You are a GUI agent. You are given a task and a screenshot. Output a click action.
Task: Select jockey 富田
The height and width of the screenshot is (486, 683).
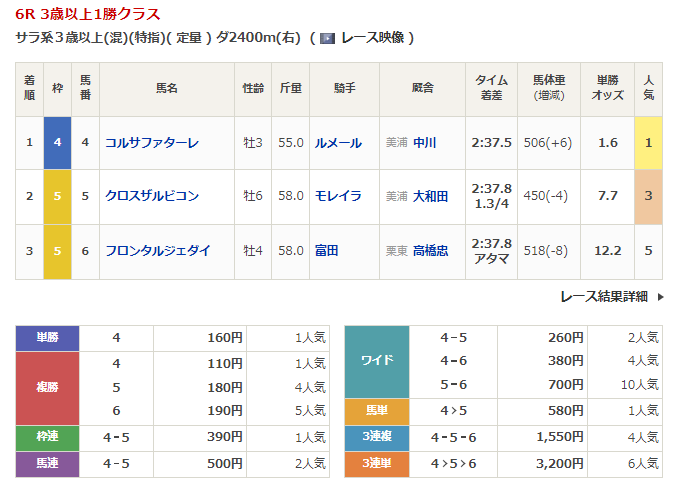pyautogui.click(x=326, y=251)
